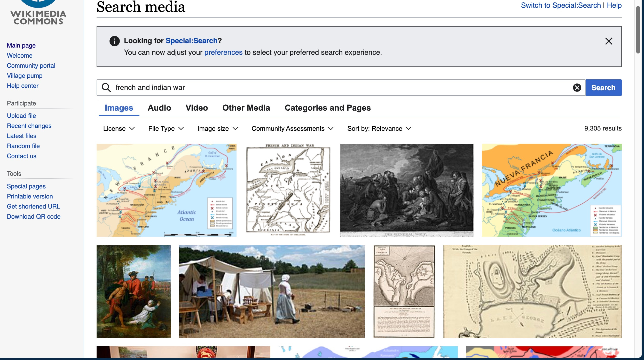Open the General Wolfe engraving thumbnail

(x=406, y=190)
